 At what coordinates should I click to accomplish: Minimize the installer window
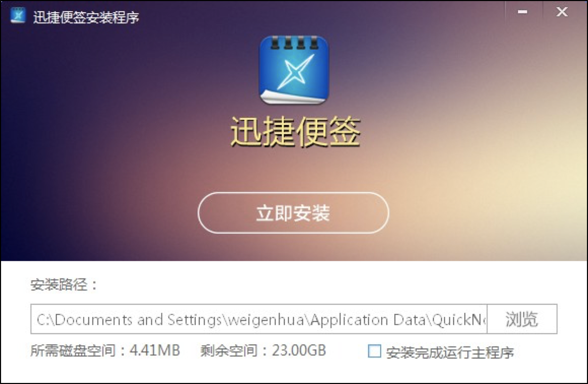point(522,12)
